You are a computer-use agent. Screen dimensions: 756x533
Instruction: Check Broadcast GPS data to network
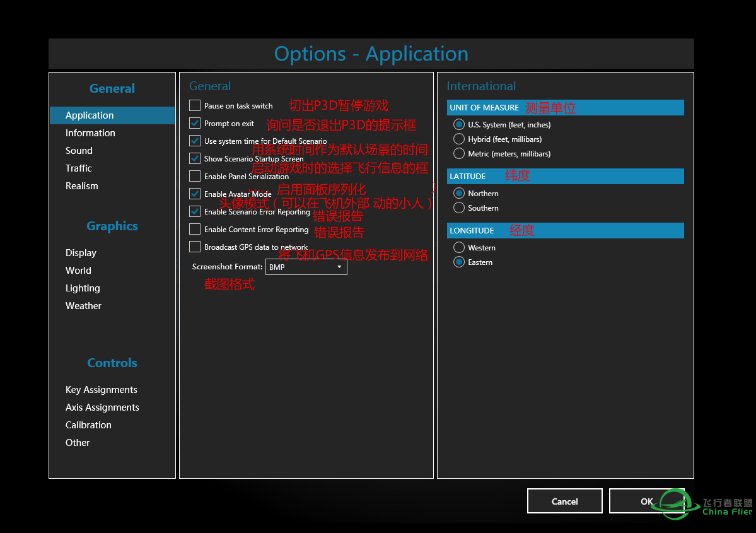pyautogui.click(x=195, y=247)
